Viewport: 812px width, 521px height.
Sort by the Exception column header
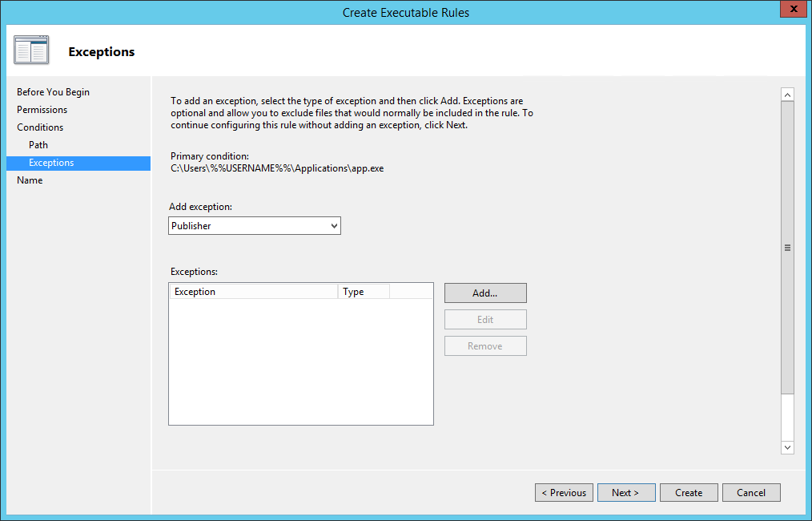pos(254,291)
